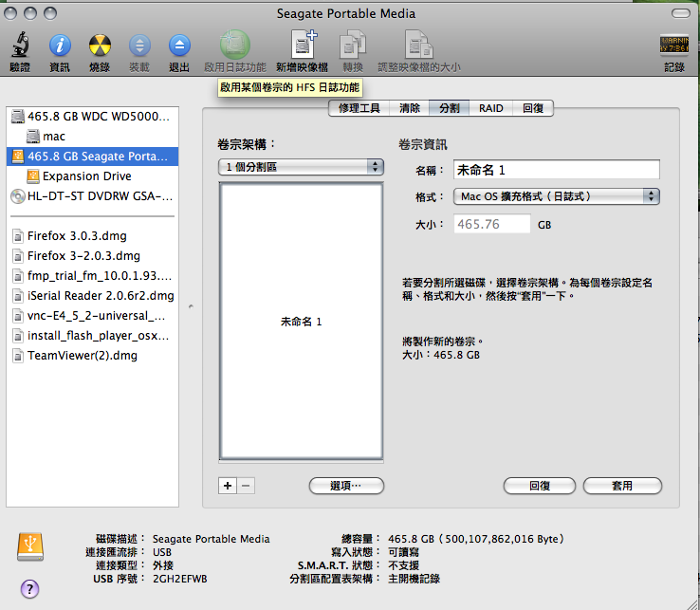Select Firefox 3.0.3.dmg in the sidebar
The height and width of the screenshot is (610, 700).
[x=92, y=236]
